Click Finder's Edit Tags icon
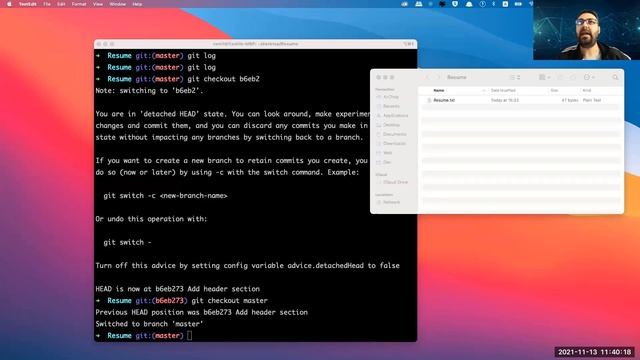 pyautogui.click(x=573, y=77)
